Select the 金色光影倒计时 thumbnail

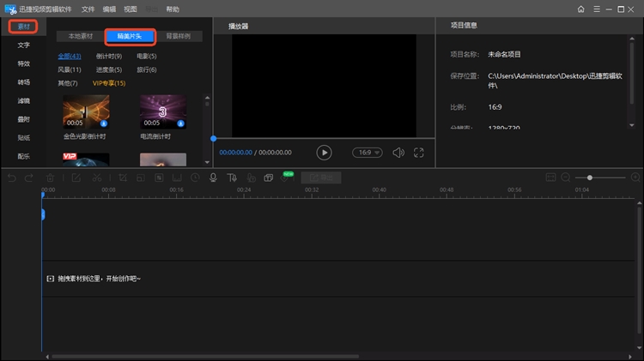coord(86,111)
